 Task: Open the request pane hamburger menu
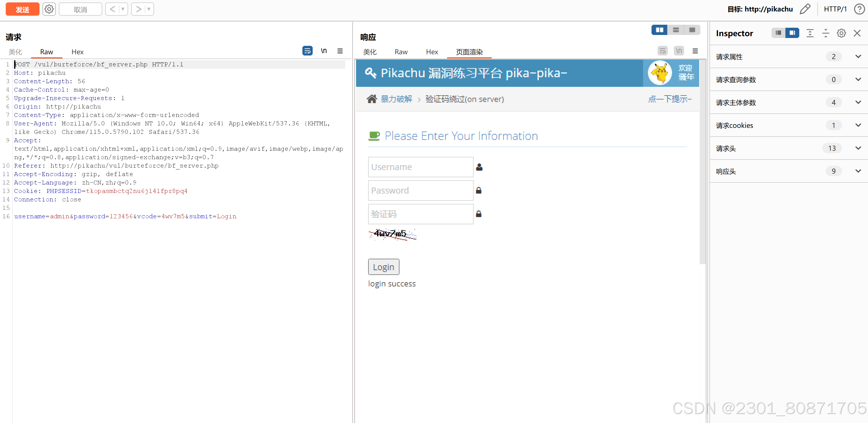(340, 51)
